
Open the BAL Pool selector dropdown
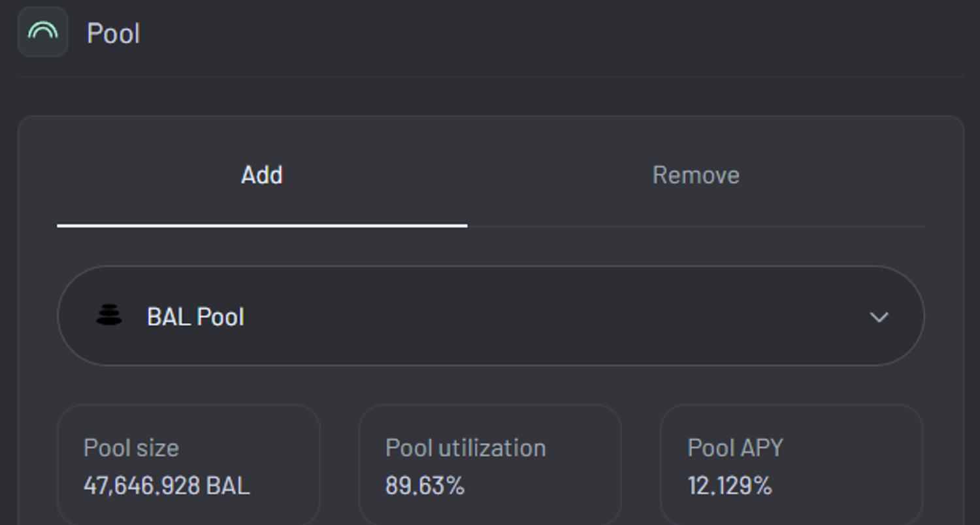pos(490,315)
